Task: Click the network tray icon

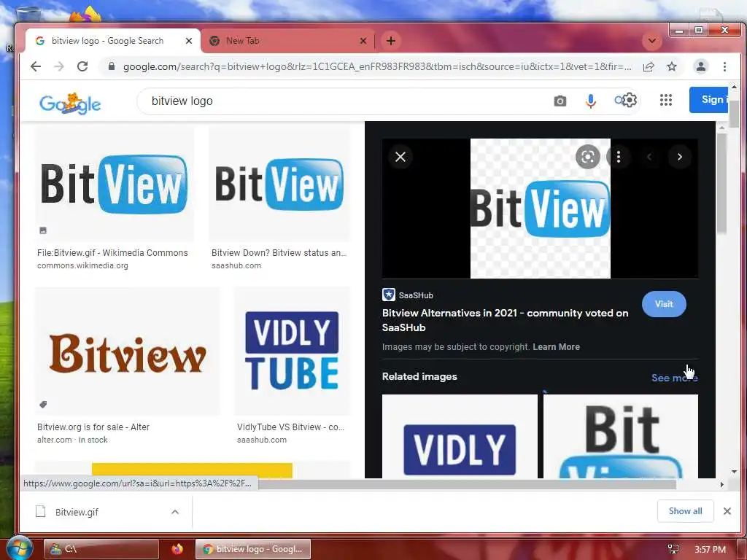Action: tap(673, 549)
